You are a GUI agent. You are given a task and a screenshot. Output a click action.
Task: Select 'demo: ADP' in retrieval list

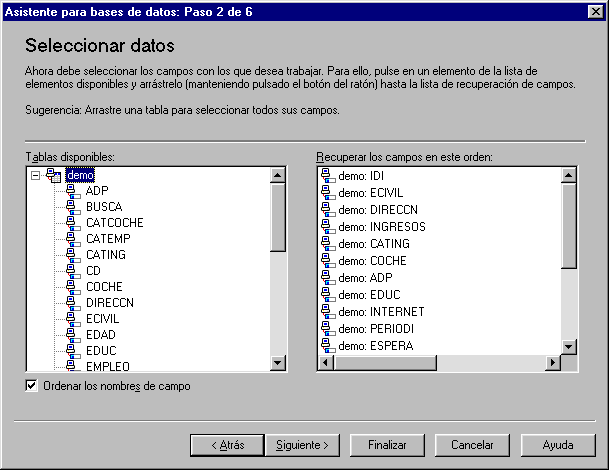coord(365,278)
